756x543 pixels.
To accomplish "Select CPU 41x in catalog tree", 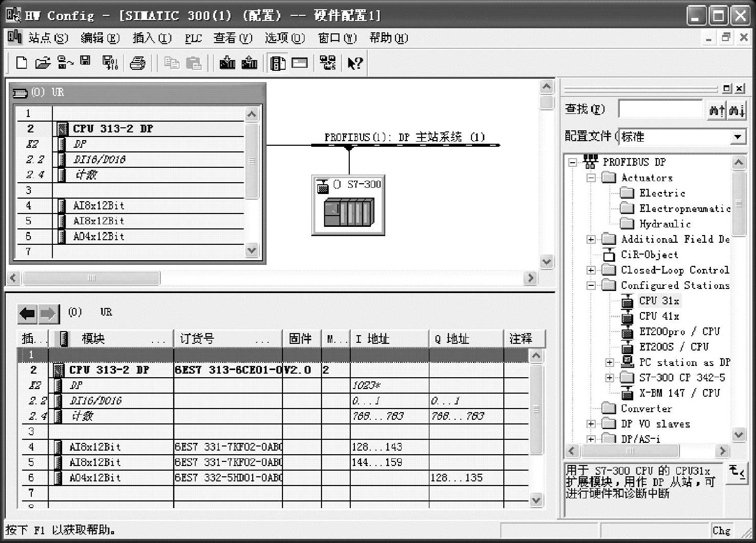I will click(x=659, y=316).
